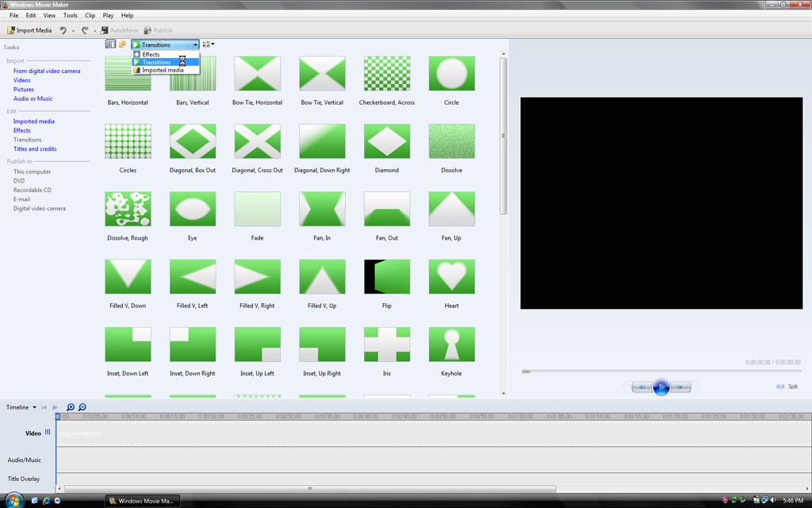812x508 pixels.
Task: Open the Clip menu
Action: point(90,15)
